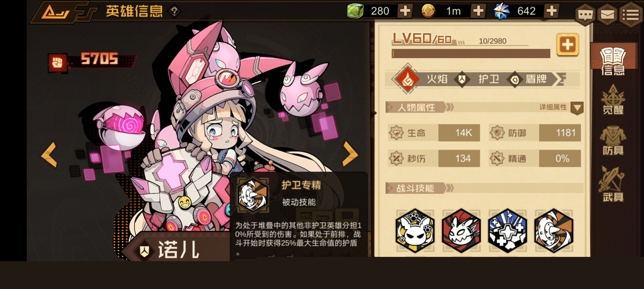The width and height of the screenshot is (644, 289).
Task: Show next hero with right arrow
Action: click(350, 154)
